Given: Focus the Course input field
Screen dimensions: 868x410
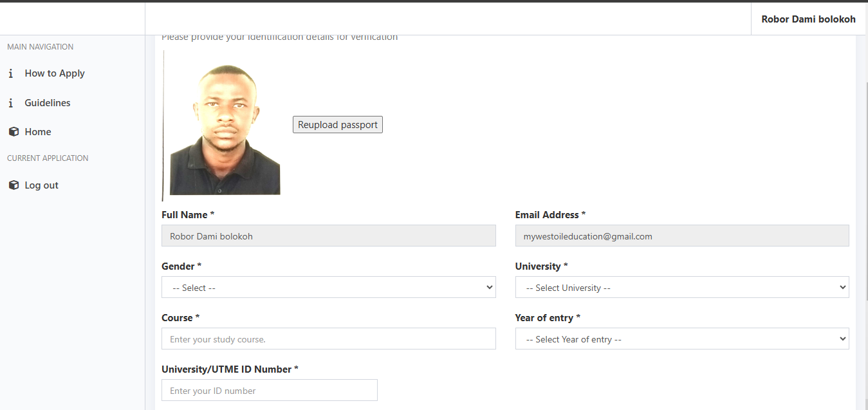Looking at the screenshot, I should click(x=328, y=339).
